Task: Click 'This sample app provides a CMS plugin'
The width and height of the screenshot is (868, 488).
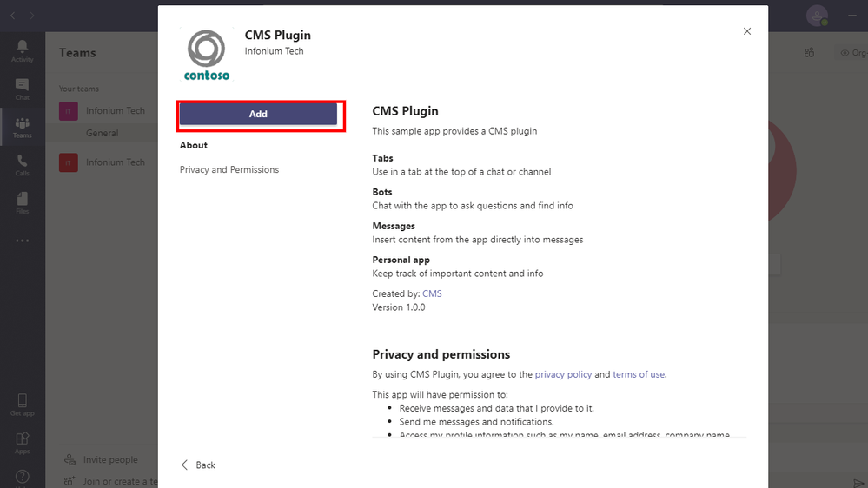Action: coord(454,131)
